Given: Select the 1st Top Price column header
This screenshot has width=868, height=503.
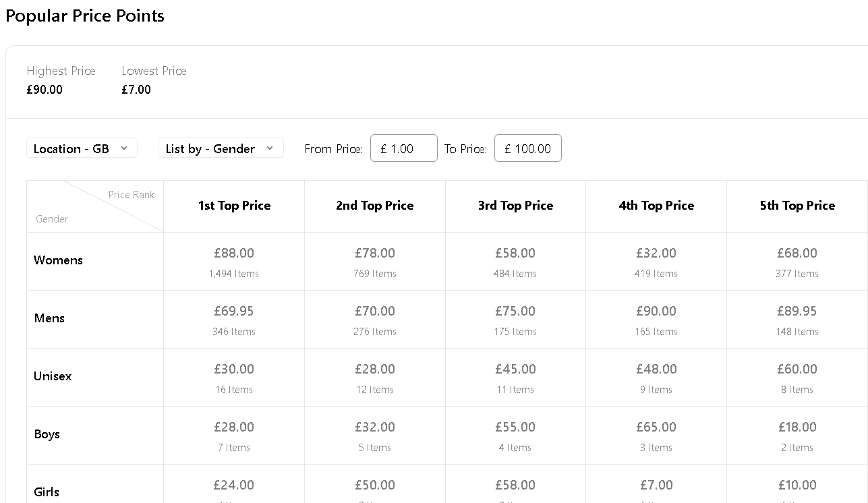Looking at the screenshot, I should [234, 206].
